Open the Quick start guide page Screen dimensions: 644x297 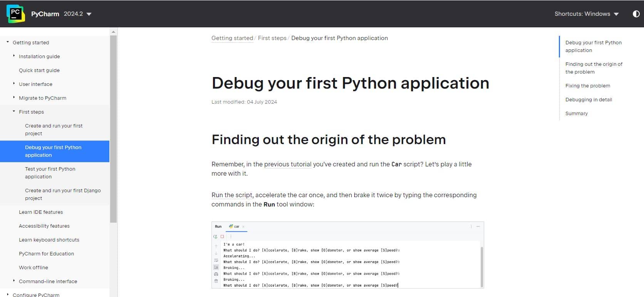(39, 70)
